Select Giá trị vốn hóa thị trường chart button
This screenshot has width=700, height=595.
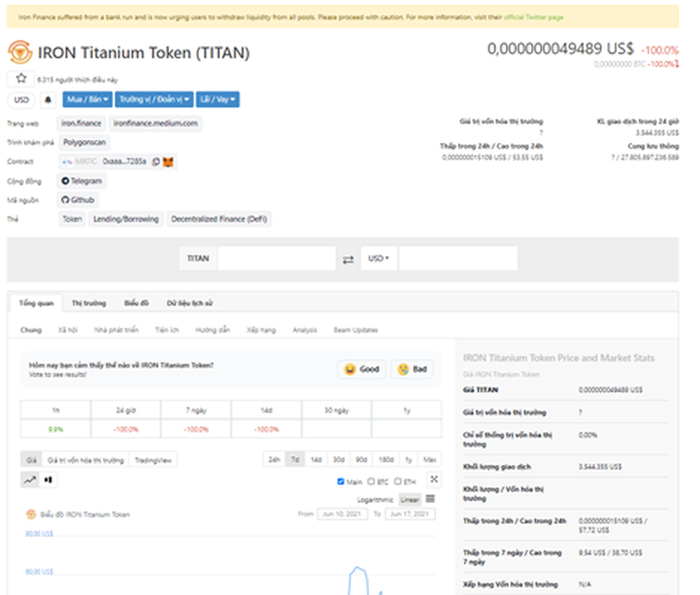(86, 460)
